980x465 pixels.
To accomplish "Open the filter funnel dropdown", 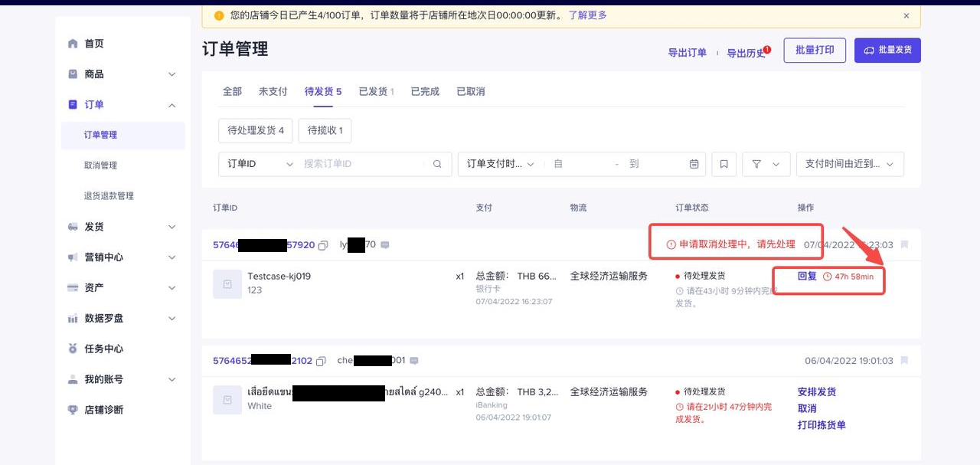I will point(766,164).
